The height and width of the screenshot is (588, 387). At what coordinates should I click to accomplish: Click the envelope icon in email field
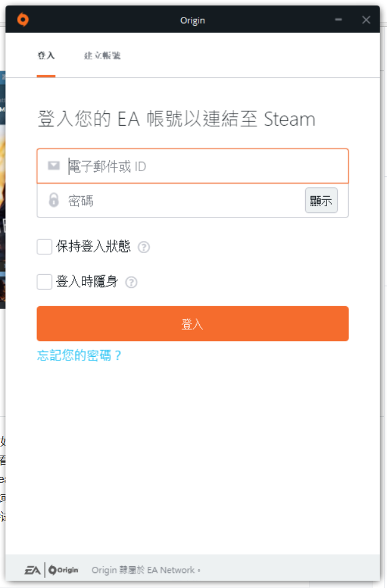(54, 166)
